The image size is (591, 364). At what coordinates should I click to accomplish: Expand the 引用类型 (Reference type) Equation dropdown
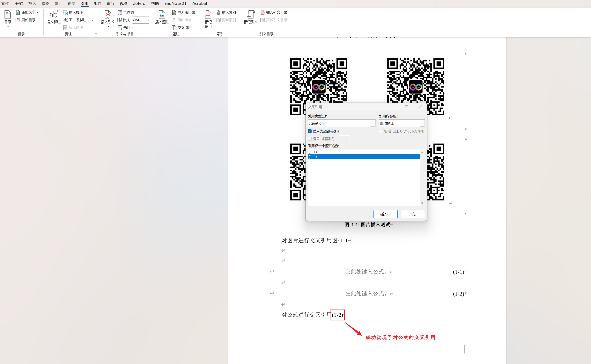click(x=373, y=123)
